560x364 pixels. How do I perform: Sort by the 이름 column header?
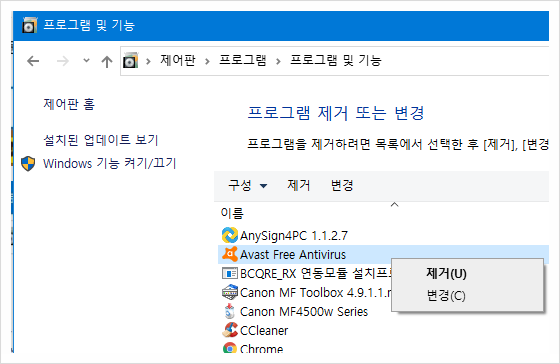pos(232,213)
